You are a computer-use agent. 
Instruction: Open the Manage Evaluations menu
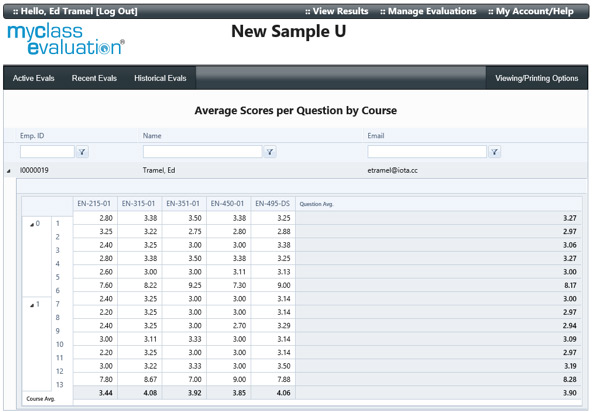pyautogui.click(x=428, y=11)
